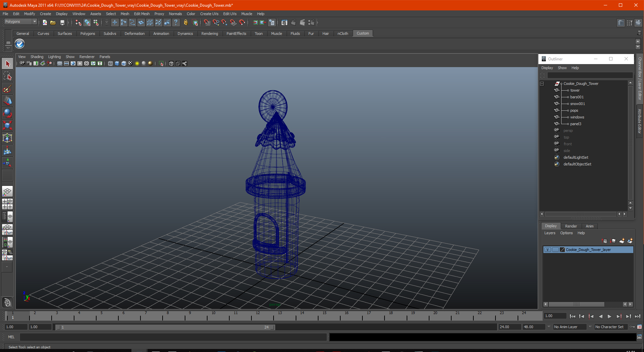Click the Snap to curves magnet
Screen dimensions: 644x352
pos(216,22)
